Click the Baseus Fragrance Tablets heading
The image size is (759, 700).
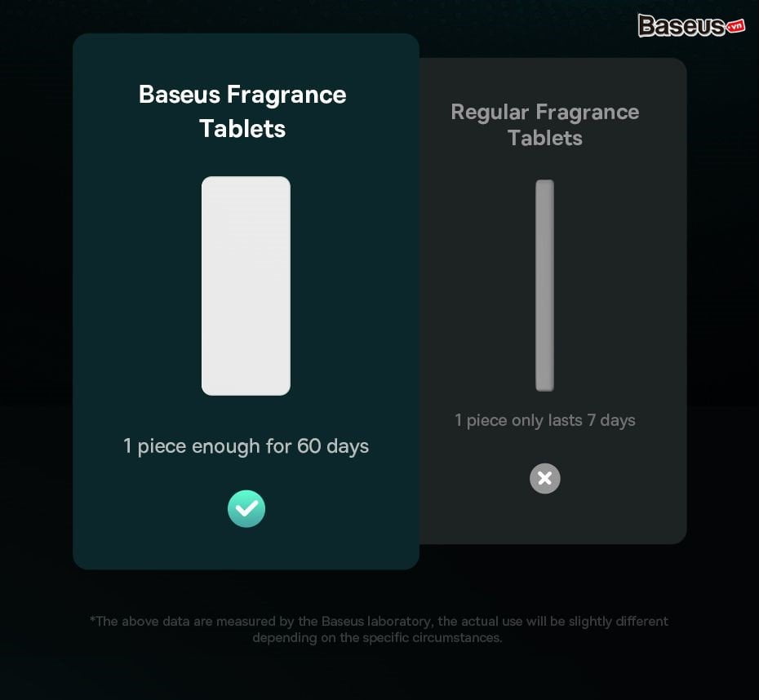click(242, 111)
